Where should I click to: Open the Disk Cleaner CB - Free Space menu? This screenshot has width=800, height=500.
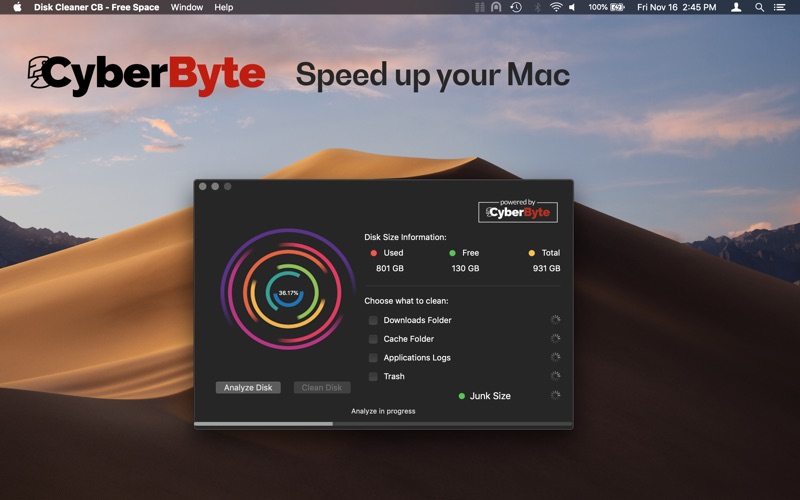96,7
